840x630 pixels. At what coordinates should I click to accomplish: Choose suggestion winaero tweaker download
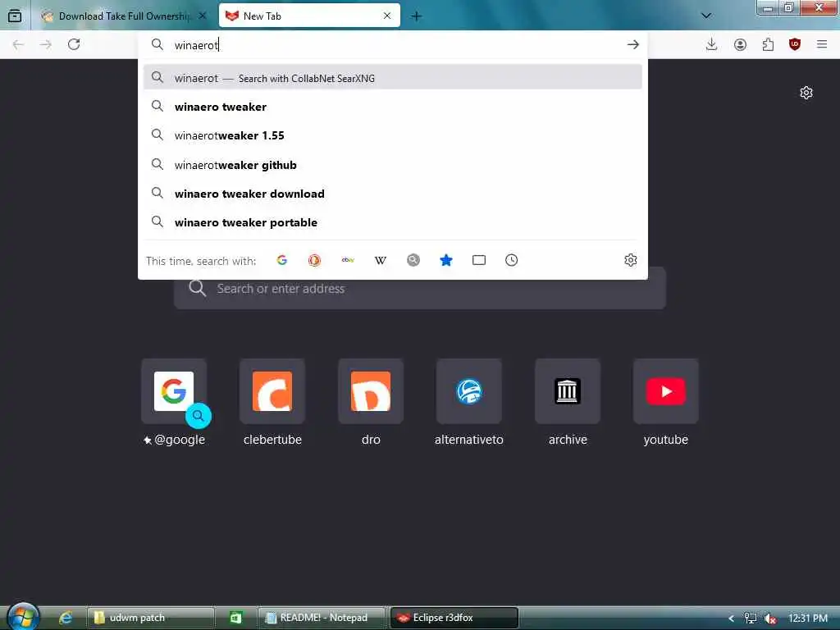[x=393, y=194]
